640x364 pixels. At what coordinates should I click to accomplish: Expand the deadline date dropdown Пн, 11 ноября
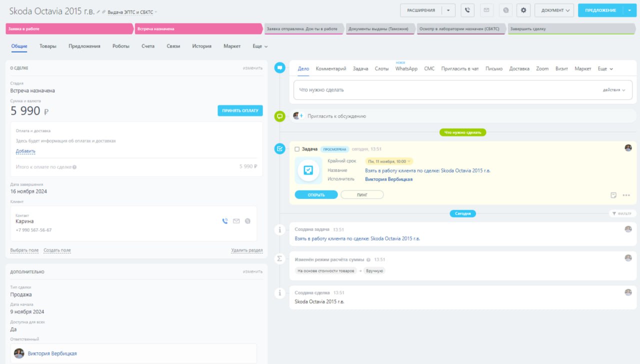[389, 161]
